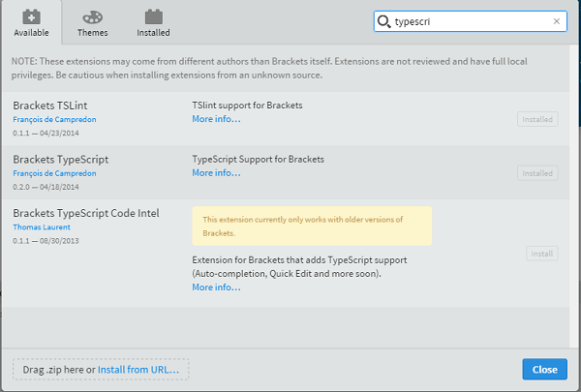This screenshot has width=581, height=392.
Task: Open More info for Brackets TSLint
Action: pyautogui.click(x=216, y=119)
